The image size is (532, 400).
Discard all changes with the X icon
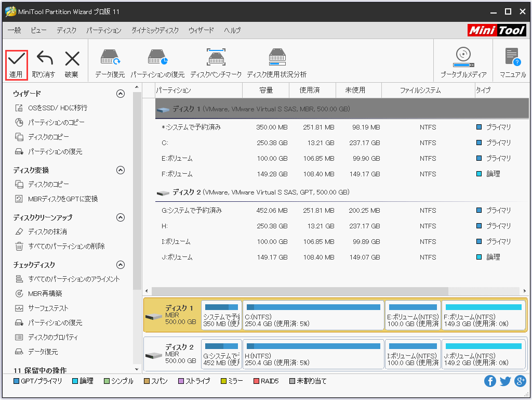[x=72, y=61]
